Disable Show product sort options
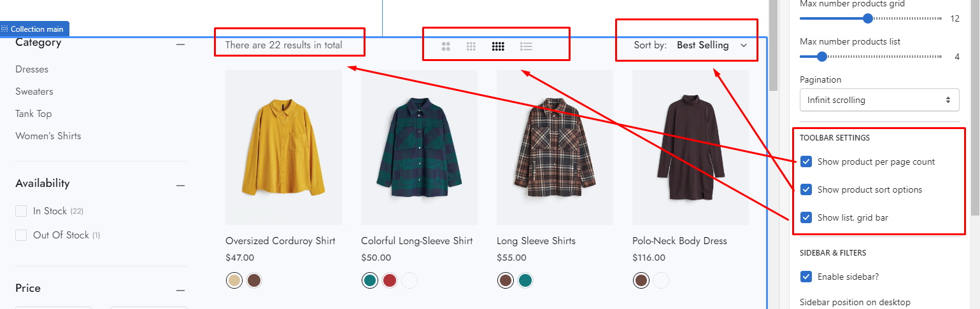 [x=806, y=189]
